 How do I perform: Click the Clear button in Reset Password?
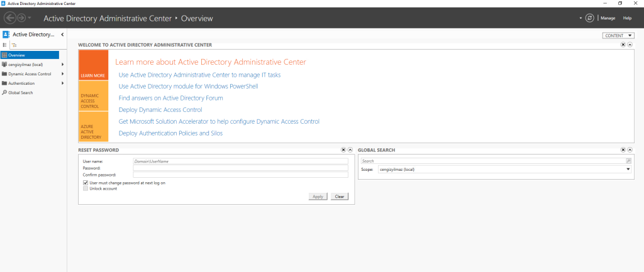(339, 197)
